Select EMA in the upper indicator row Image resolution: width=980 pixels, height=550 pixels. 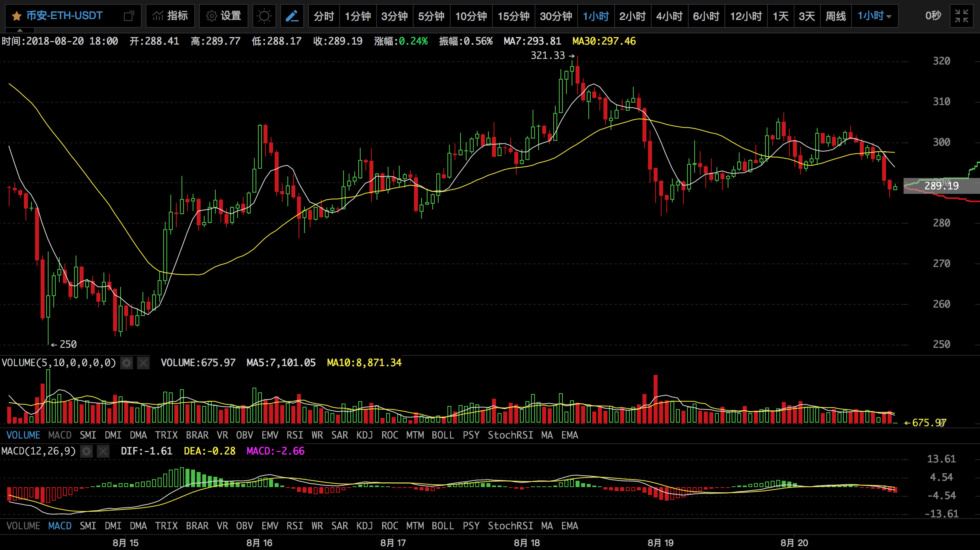point(570,435)
